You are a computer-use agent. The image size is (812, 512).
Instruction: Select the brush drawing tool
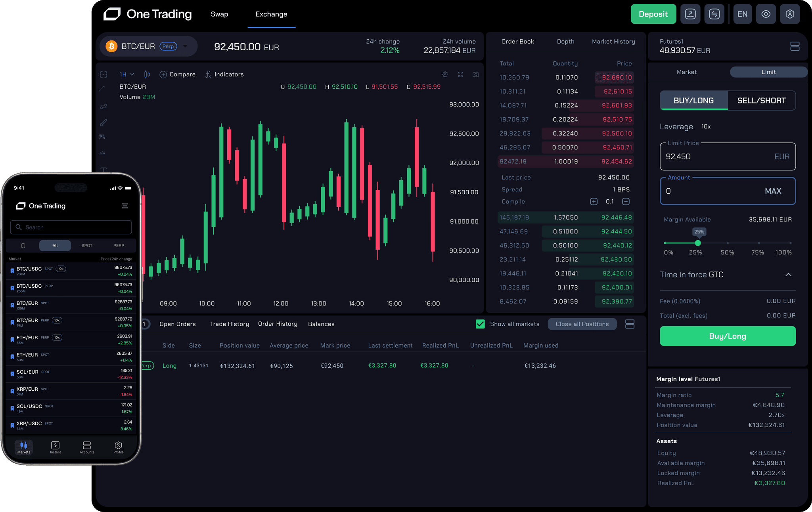pyautogui.click(x=103, y=122)
